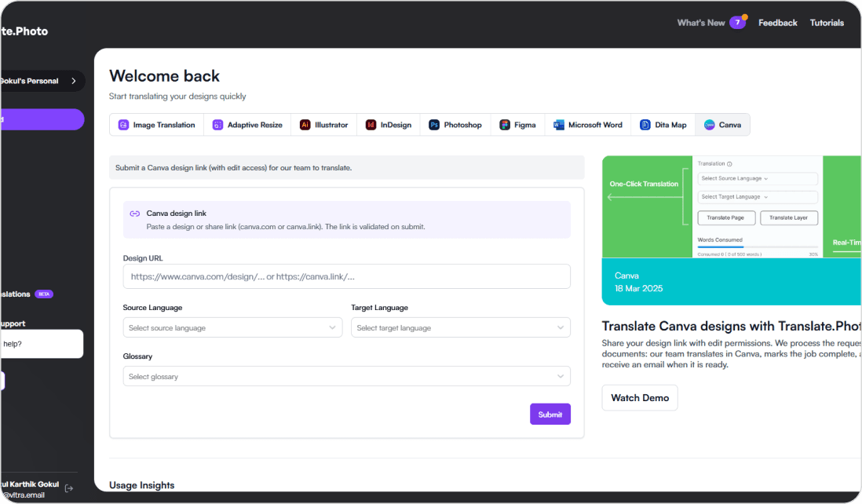
Task: Select the Illustrator tab
Action: point(323,125)
